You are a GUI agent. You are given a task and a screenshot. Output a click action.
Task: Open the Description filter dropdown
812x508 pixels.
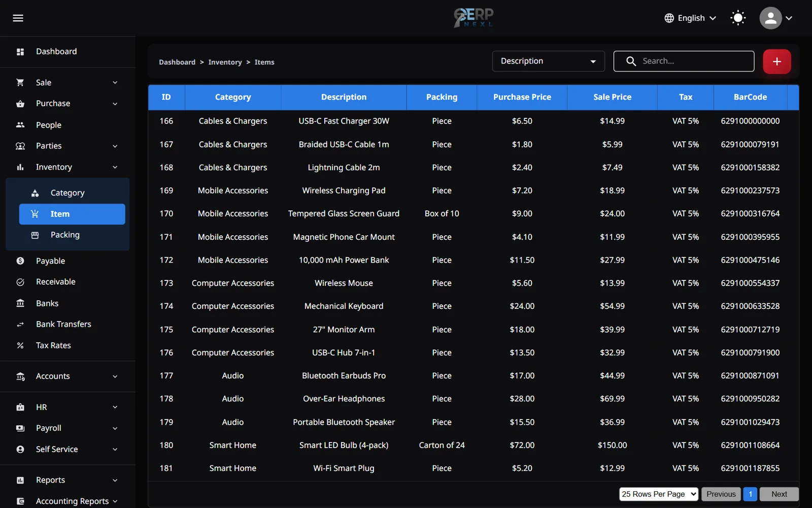pyautogui.click(x=548, y=61)
